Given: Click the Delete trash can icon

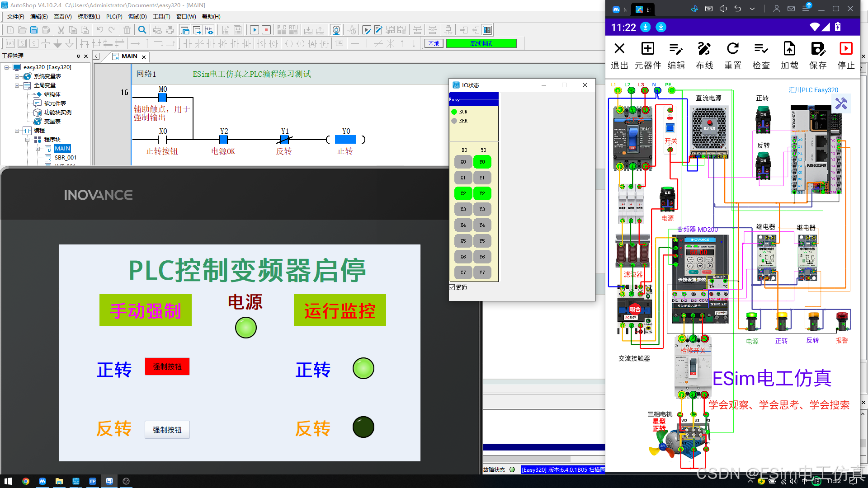Looking at the screenshot, I should pos(127,30).
